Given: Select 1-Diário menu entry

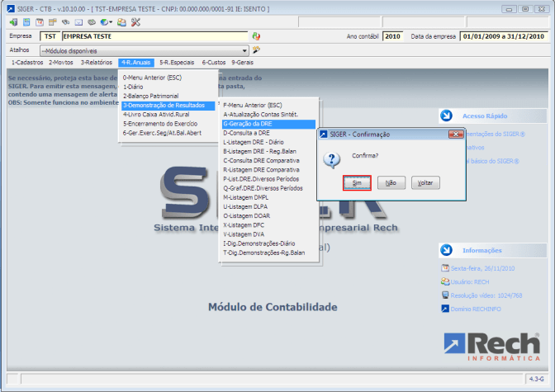Looking at the screenshot, I should pyautogui.click(x=168, y=87).
